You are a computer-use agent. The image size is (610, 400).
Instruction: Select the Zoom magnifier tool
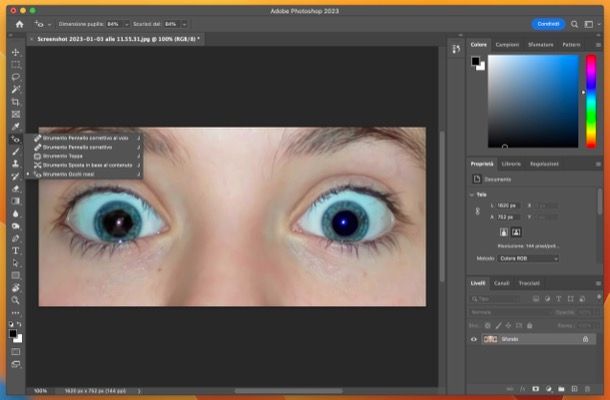(x=15, y=299)
